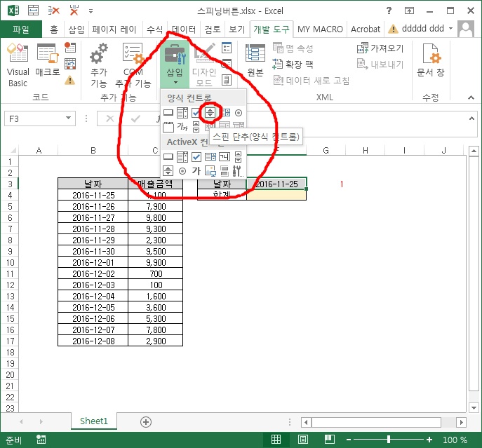The height and width of the screenshot is (448, 482).
Task: Open the 문서 창 document panel
Action: coord(430,60)
